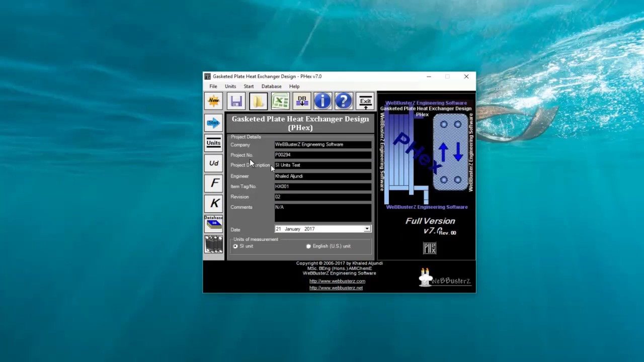
Task: Select the year 2017 in the date field
Action: point(309,229)
